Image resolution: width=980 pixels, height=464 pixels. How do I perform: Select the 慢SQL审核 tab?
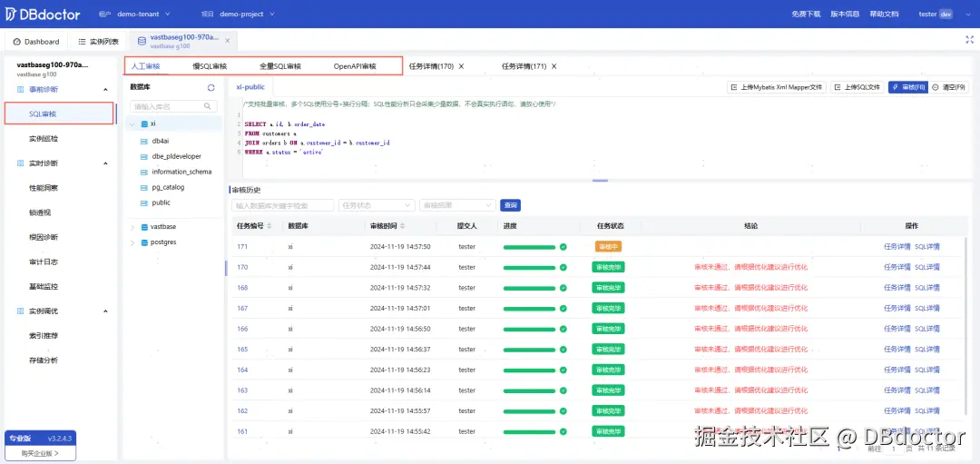[x=210, y=65]
